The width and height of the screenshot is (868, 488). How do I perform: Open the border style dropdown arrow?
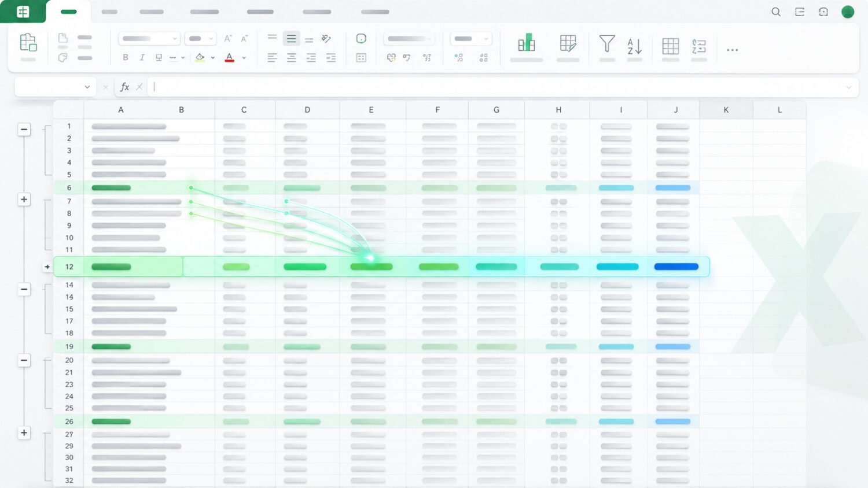[x=183, y=58]
